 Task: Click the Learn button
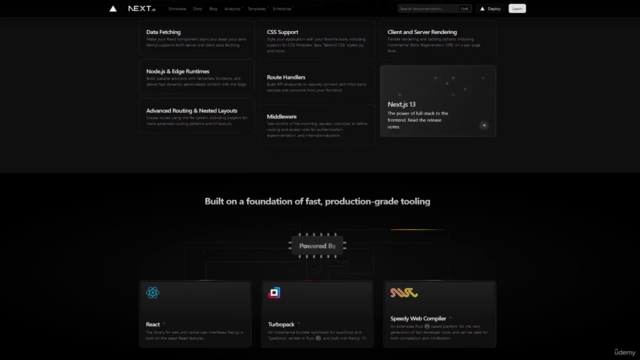(517, 9)
